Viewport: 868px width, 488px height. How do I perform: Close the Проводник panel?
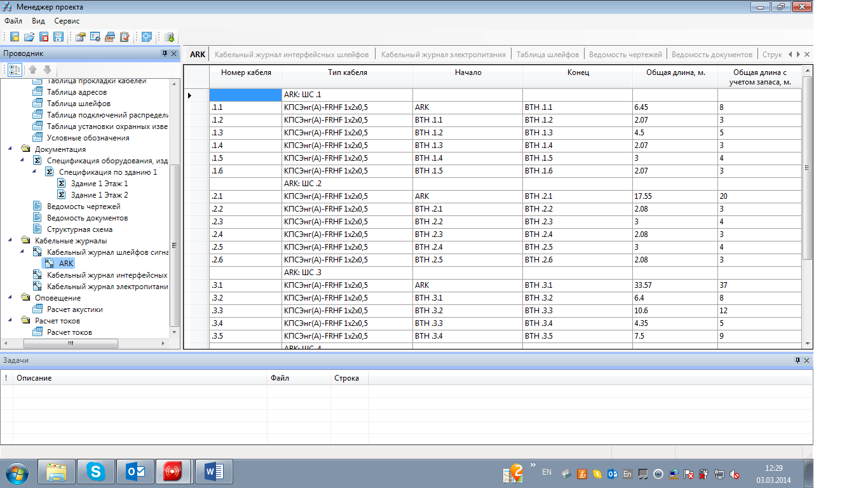174,53
